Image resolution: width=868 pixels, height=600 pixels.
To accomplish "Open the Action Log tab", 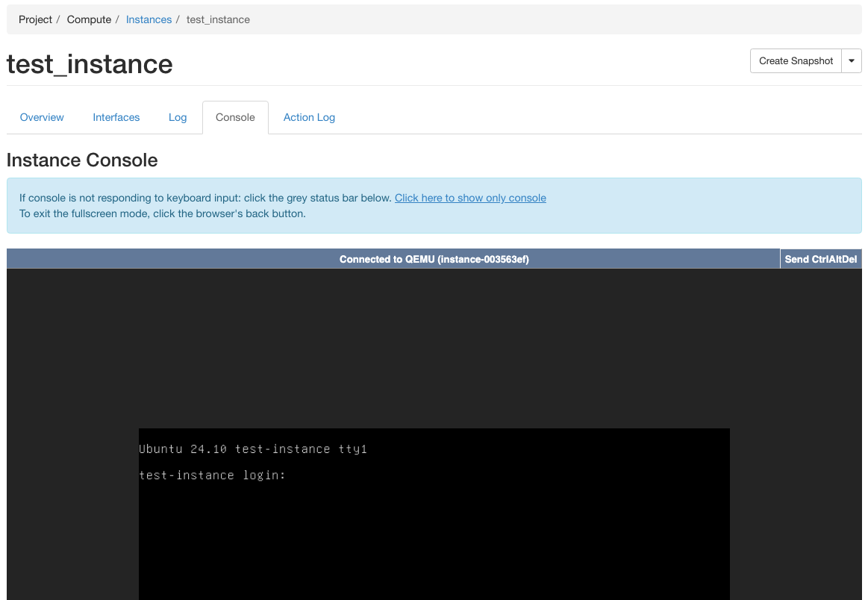I will pyautogui.click(x=309, y=117).
